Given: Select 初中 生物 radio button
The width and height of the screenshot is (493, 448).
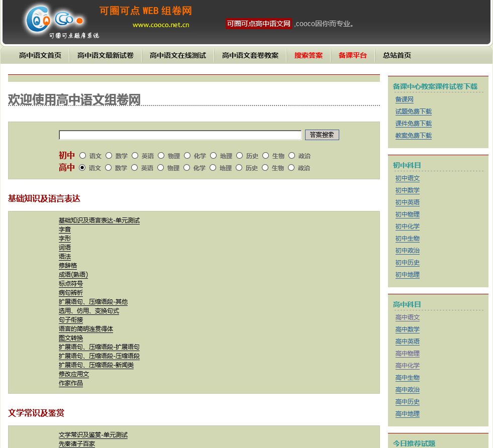Looking at the screenshot, I should (x=265, y=156).
